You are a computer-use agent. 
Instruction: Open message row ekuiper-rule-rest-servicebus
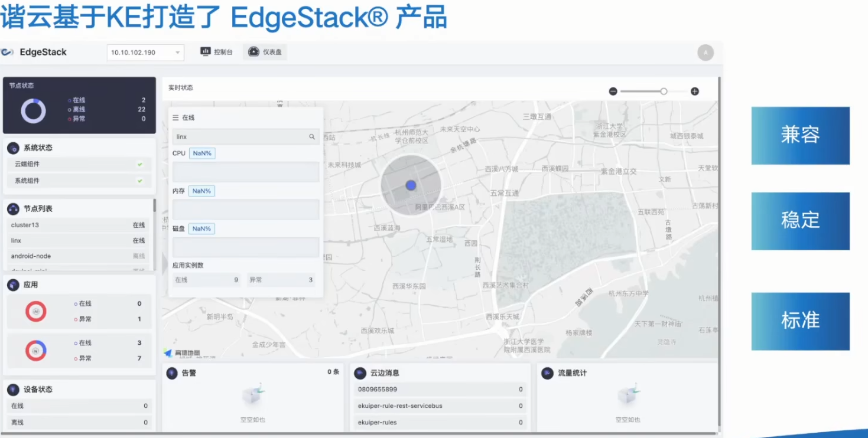click(440, 406)
